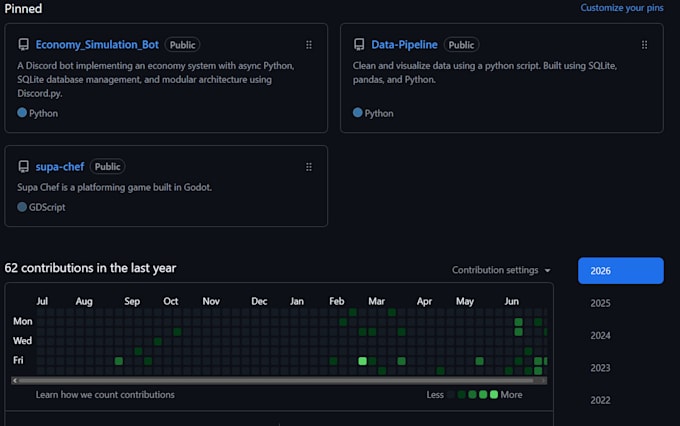Image resolution: width=680 pixels, height=426 pixels.
Task: Open Learn how we count contributions
Action: 105,395
